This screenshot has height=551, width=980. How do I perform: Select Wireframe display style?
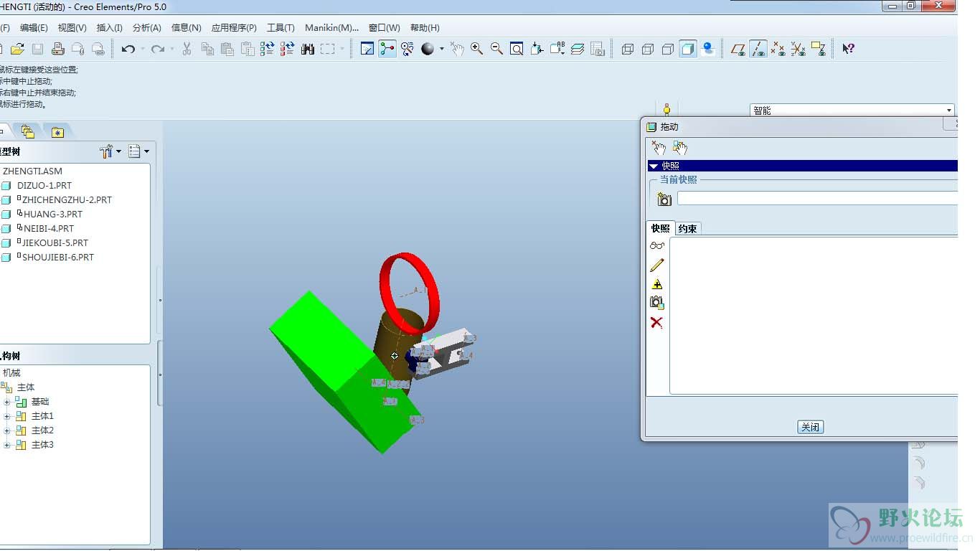pos(628,49)
